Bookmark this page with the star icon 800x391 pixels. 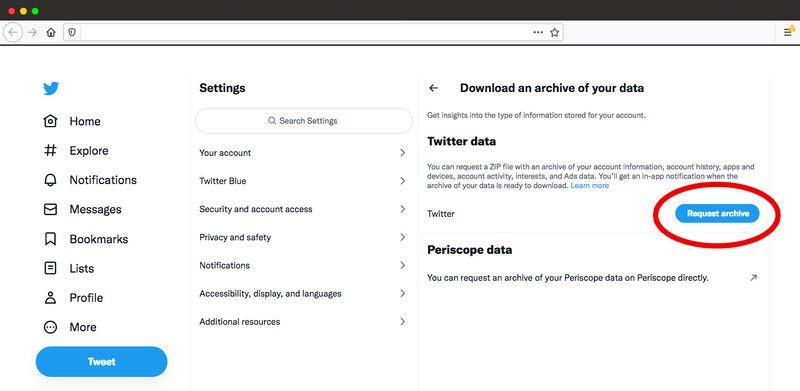(555, 33)
